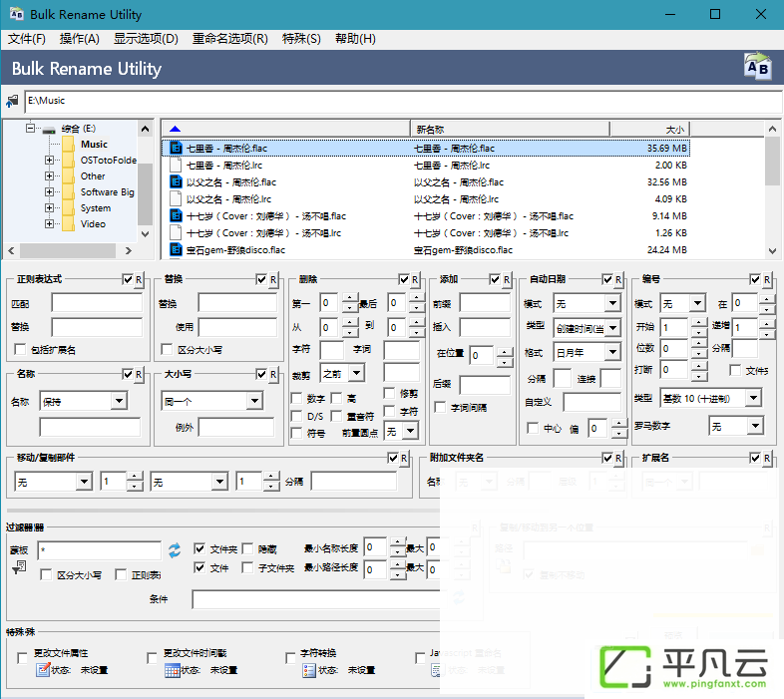Enable 数字 checkbox in remove section

(296, 398)
